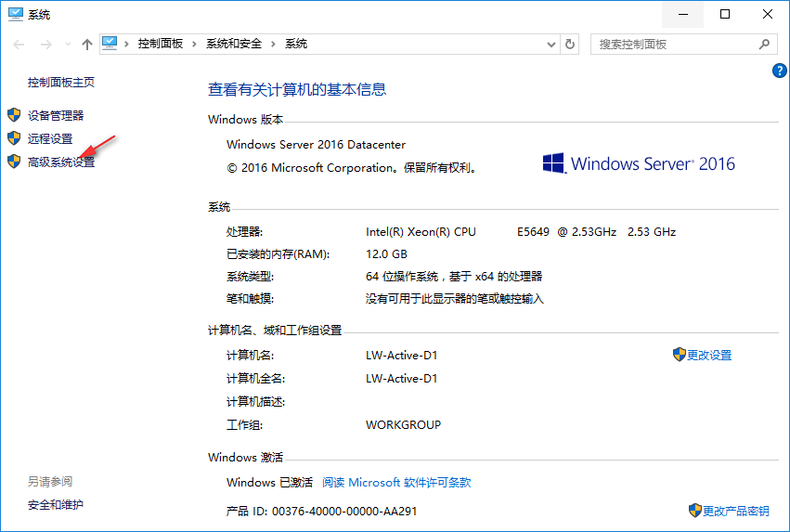Select 系统和安全 breadcrumb
790x532 pixels.
coord(234,44)
